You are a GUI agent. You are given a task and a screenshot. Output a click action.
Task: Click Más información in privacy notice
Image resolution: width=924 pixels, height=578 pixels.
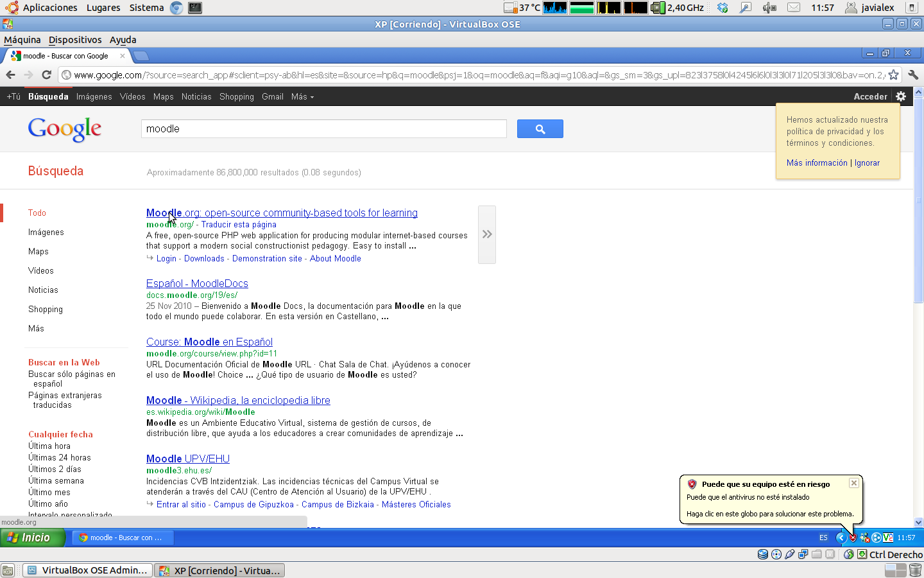pyautogui.click(x=817, y=163)
